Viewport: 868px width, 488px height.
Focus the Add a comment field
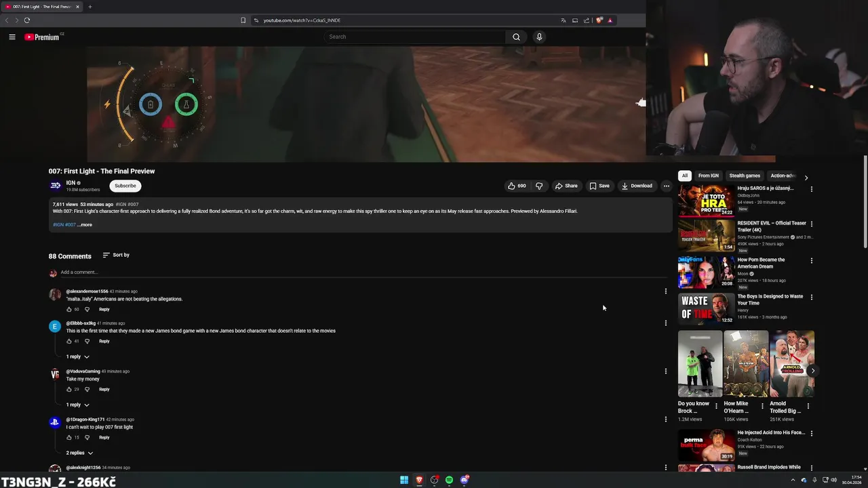(x=363, y=272)
